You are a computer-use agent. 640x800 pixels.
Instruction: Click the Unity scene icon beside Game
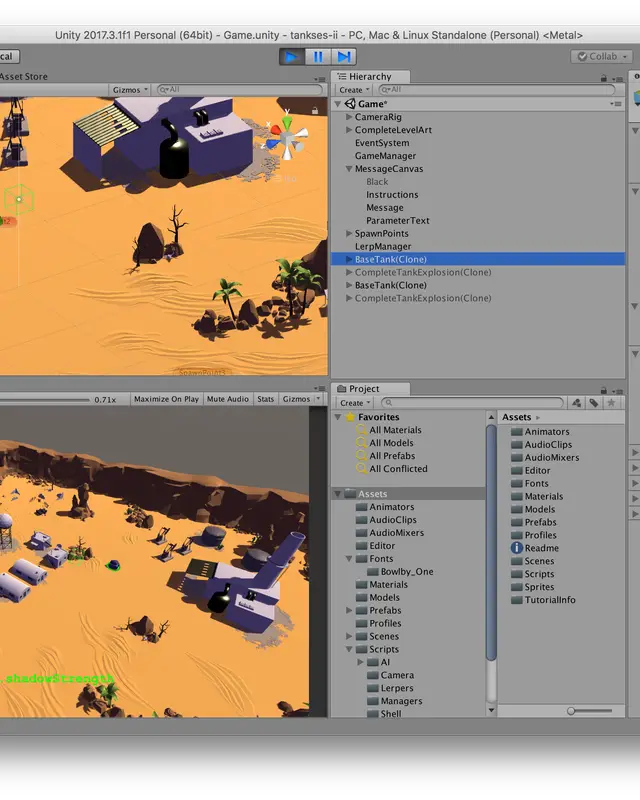coord(350,104)
